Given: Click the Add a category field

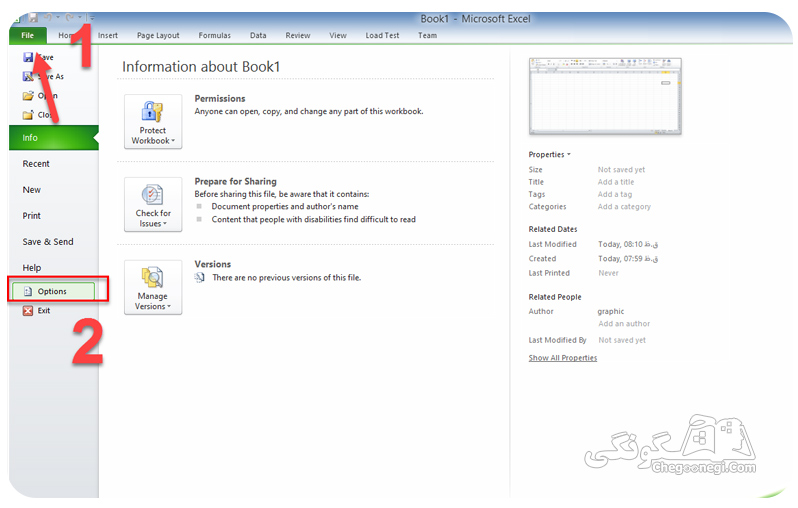Looking at the screenshot, I should [624, 206].
